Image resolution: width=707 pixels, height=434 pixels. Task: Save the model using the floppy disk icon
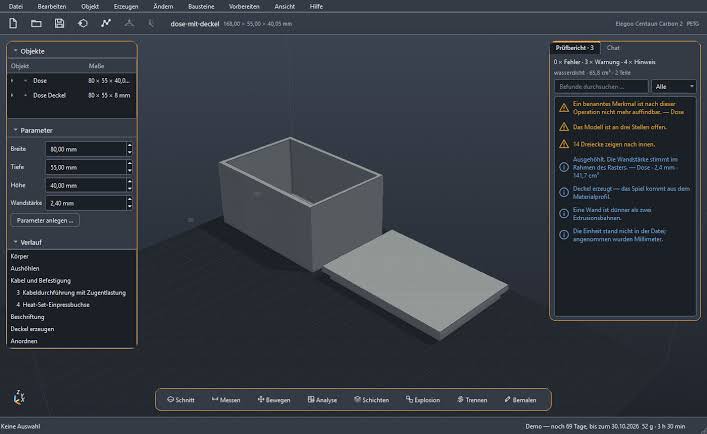[60, 23]
